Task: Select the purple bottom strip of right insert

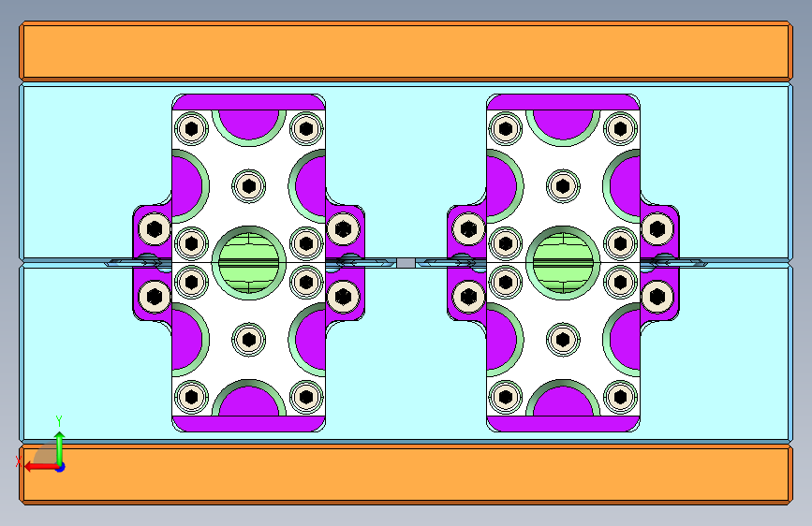Action: click(x=563, y=423)
